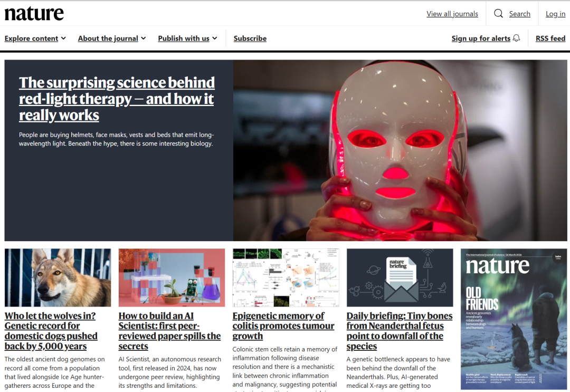Expand the Publish with us chevron
This screenshot has height=392, width=570.
pos(215,38)
